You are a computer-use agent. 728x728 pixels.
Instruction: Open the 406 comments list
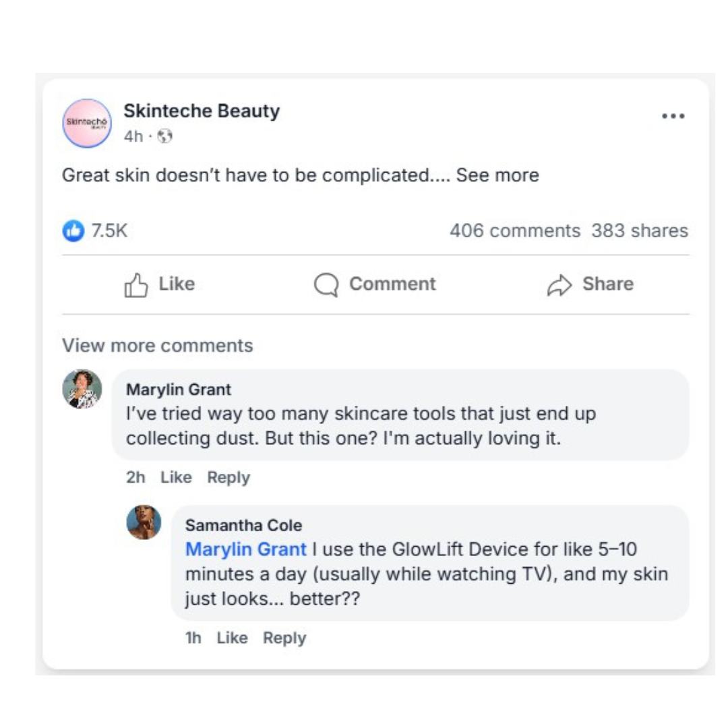515,231
